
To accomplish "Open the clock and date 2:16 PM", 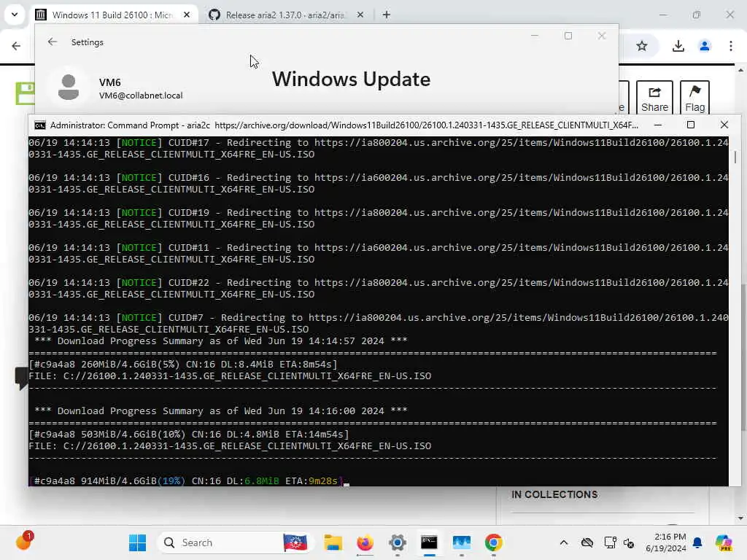I will click(666, 542).
